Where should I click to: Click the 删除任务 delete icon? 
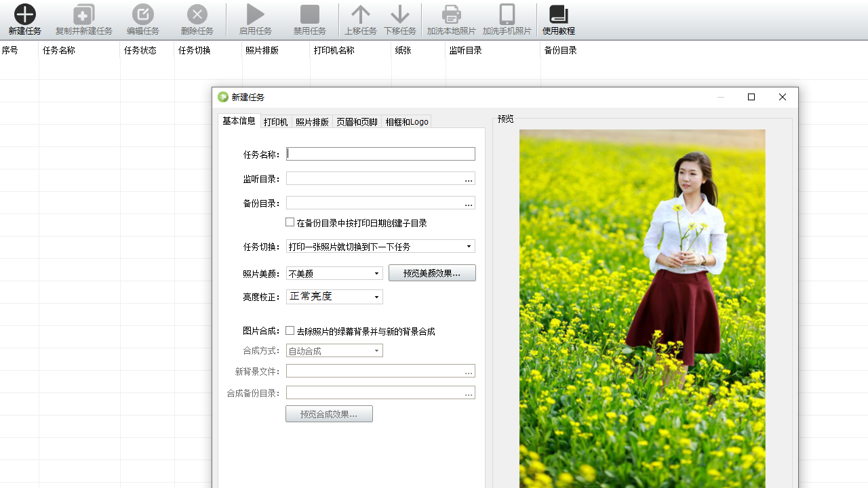click(x=197, y=14)
